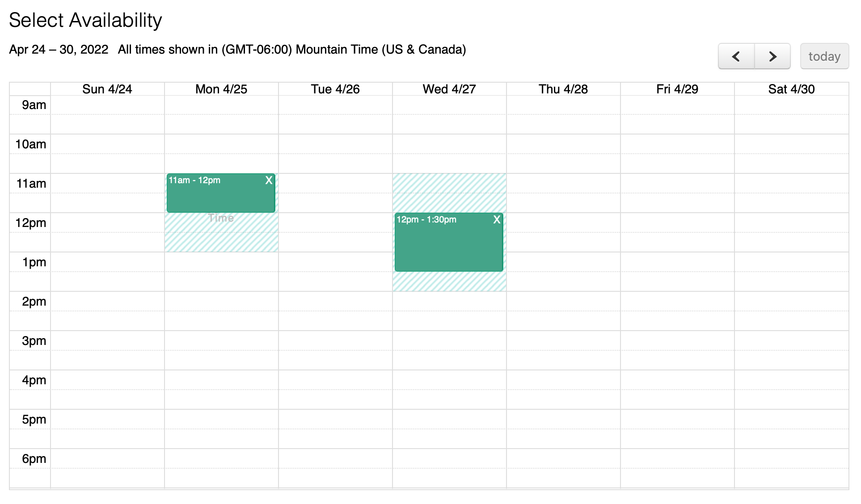Click the Fri 4/29 column header

click(677, 89)
